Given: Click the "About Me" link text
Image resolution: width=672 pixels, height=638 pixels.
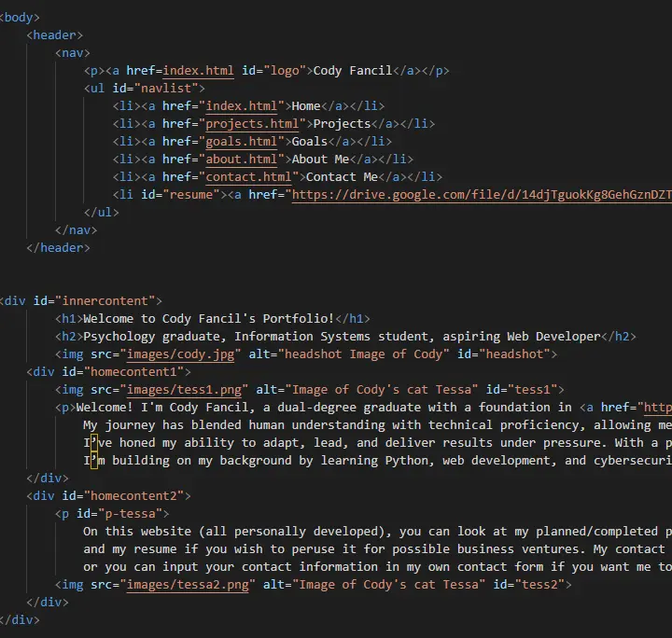Looking at the screenshot, I should click(320, 159).
